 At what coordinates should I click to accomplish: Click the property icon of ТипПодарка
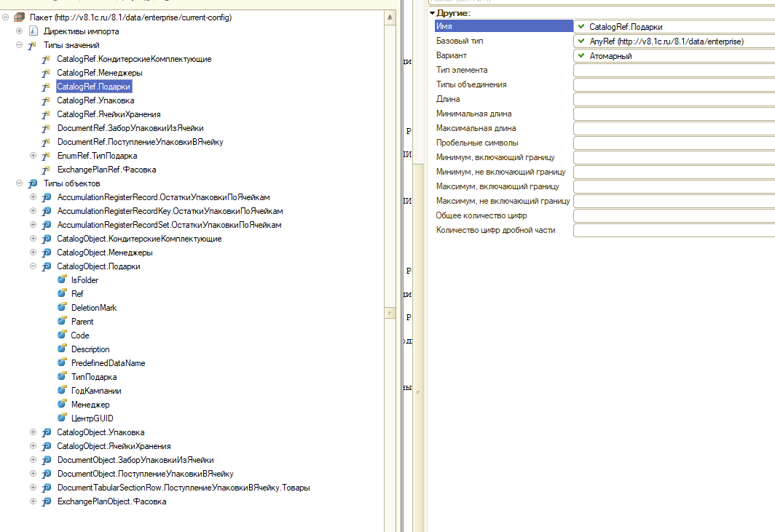[x=63, y=376]
